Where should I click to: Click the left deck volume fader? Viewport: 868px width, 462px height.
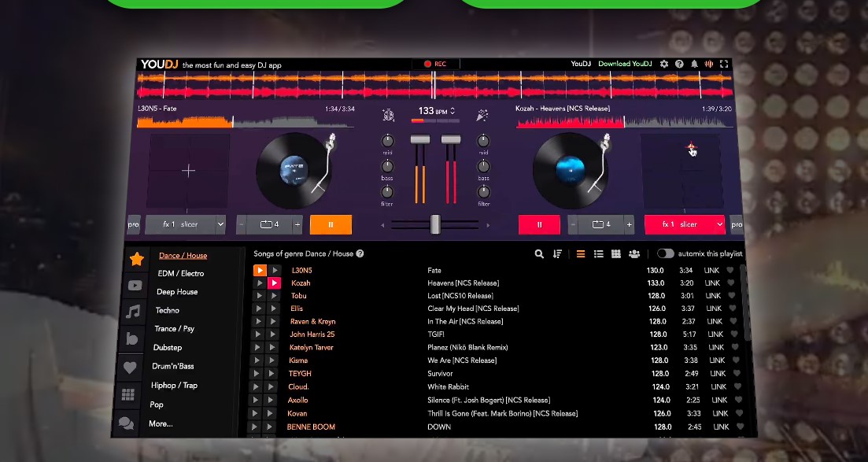click(420, 139)
